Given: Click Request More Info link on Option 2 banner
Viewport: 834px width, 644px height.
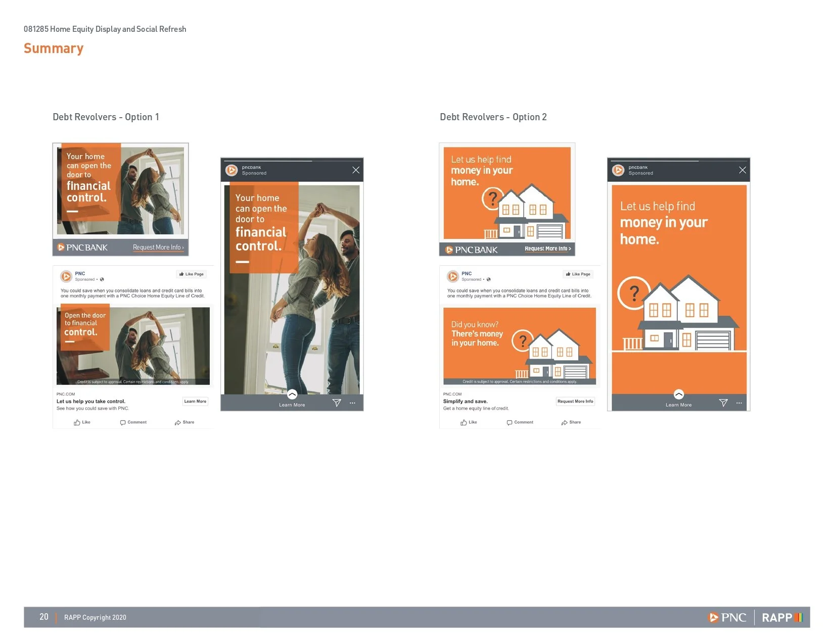Looking at the screenshot, I should pyautogui.click(x=548, y=249).
